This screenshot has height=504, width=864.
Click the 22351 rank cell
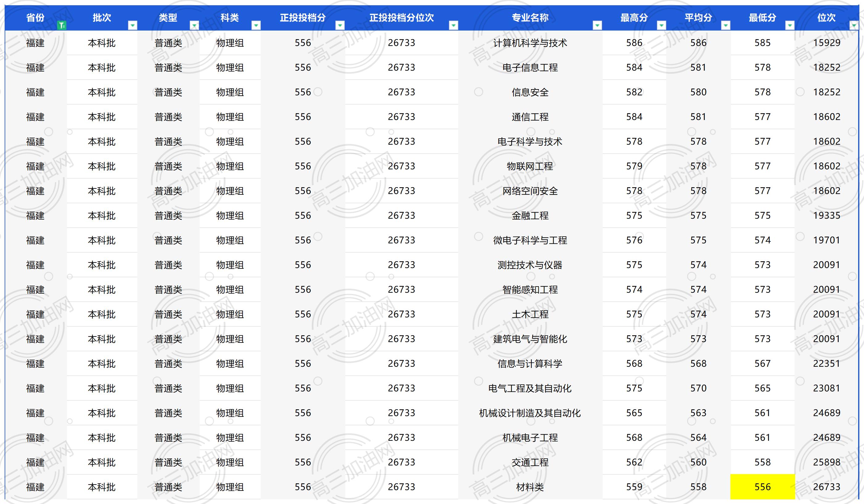click(827, 364)
